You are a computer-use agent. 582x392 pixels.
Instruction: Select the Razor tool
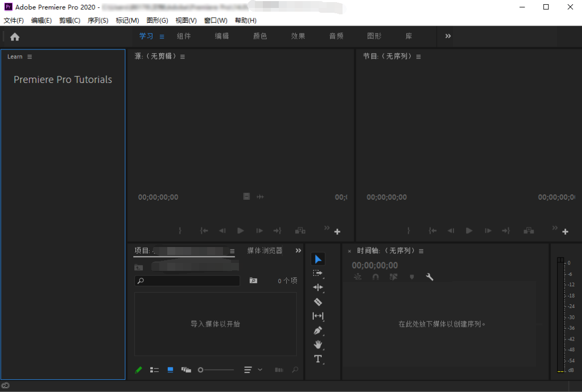pyautogui.click(x=318, y=302)
